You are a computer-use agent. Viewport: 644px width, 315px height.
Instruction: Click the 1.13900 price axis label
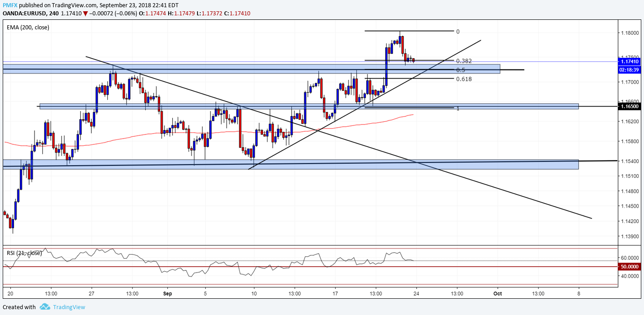[x=630, y=236]
